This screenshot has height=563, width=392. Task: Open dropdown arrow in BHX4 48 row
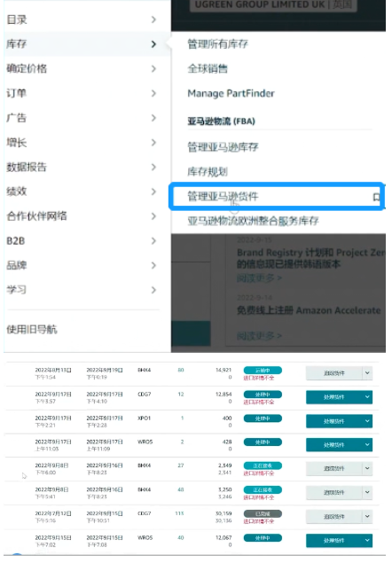(367, 493)
